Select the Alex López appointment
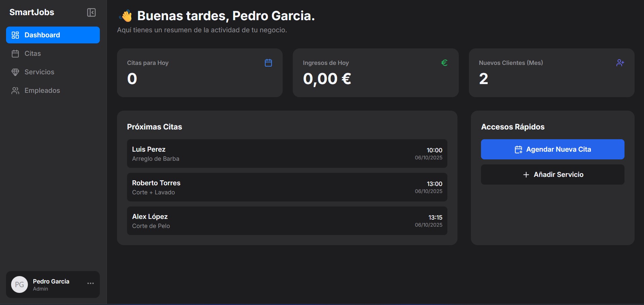This screenshot has height=305, width=644. (x=287, y=221)
